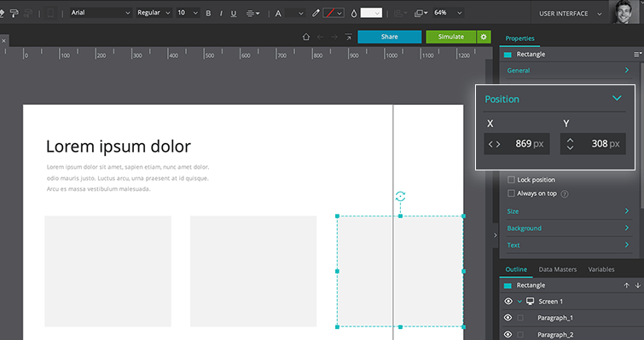
Task: Collapse the right panel with side arrow
Action: pos(496,235)
